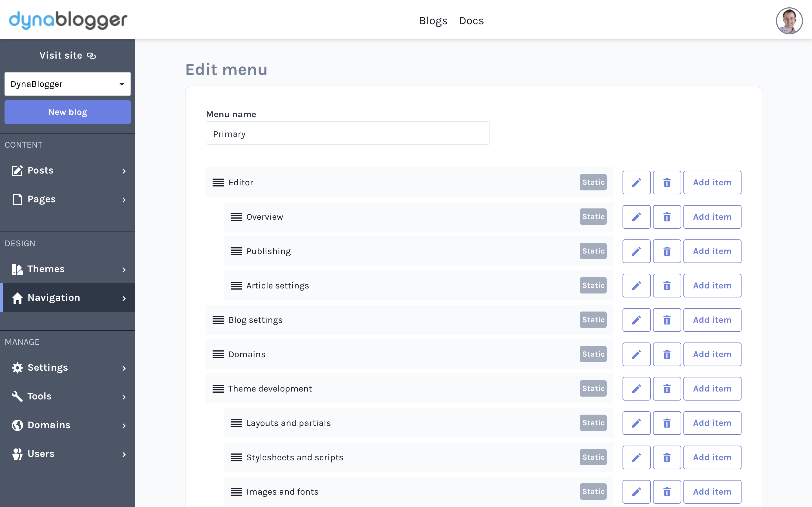Click the drag handle icon for Overview

236,217
